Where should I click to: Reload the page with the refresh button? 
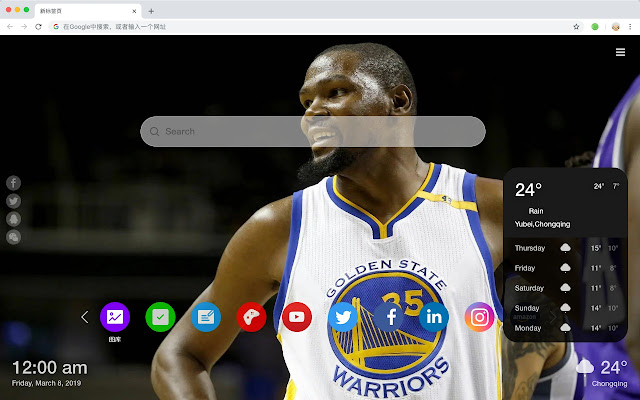pos(38,27)
